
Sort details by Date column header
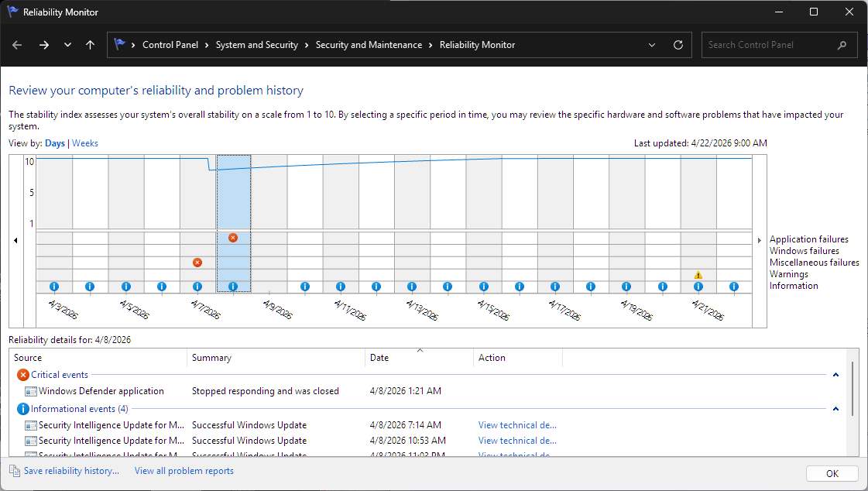[x=419, y=358]
